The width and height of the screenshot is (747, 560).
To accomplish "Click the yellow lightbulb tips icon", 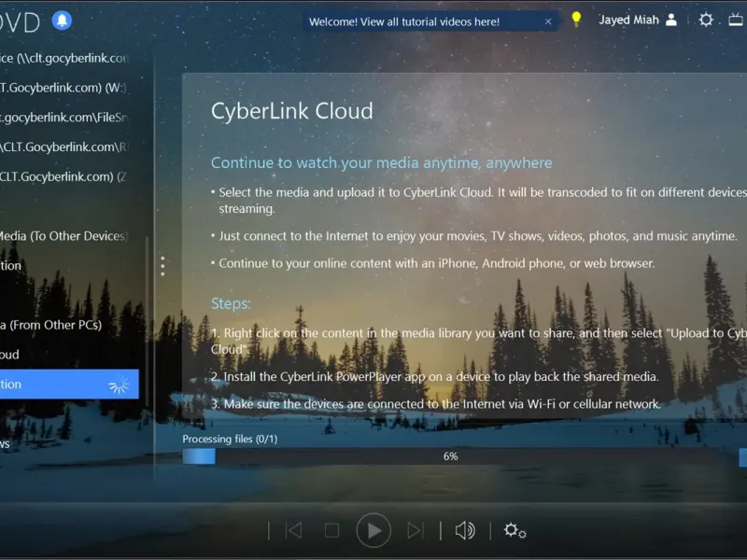I will point(576,20).
